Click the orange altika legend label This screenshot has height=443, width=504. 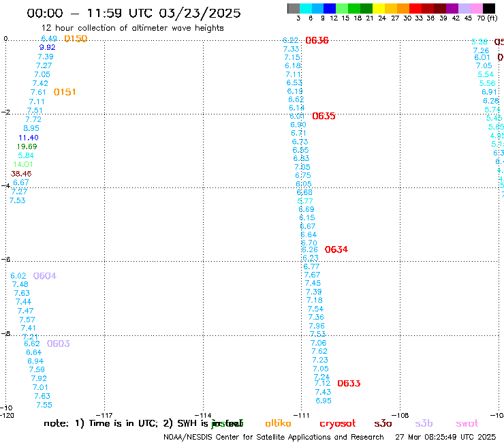278,423
